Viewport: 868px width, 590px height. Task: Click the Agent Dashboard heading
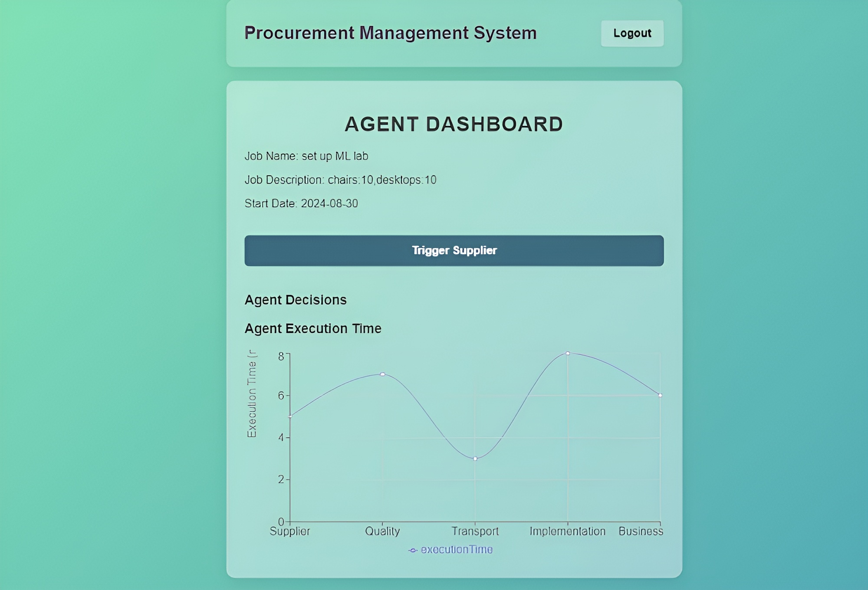click(454, 125)
